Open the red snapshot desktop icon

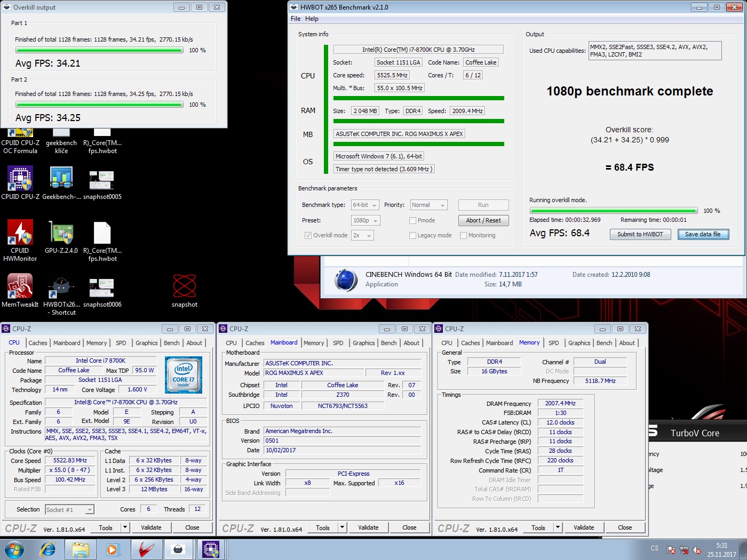click(x=185, y=291)
